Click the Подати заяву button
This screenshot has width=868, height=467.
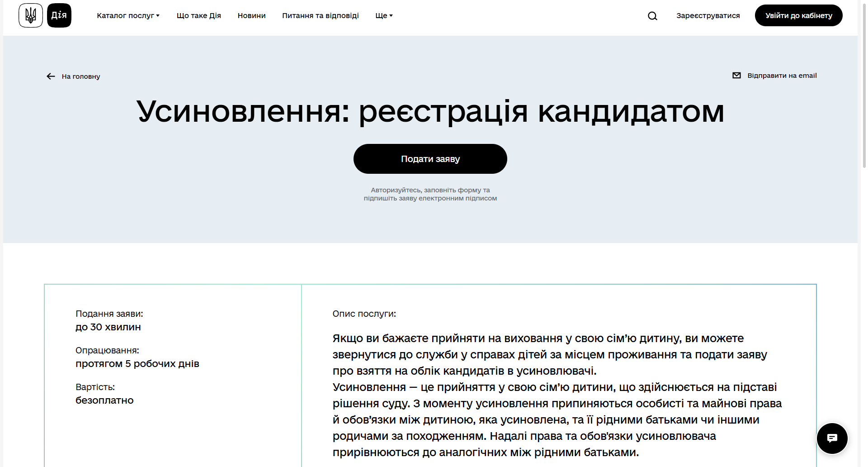pos(430,159)
